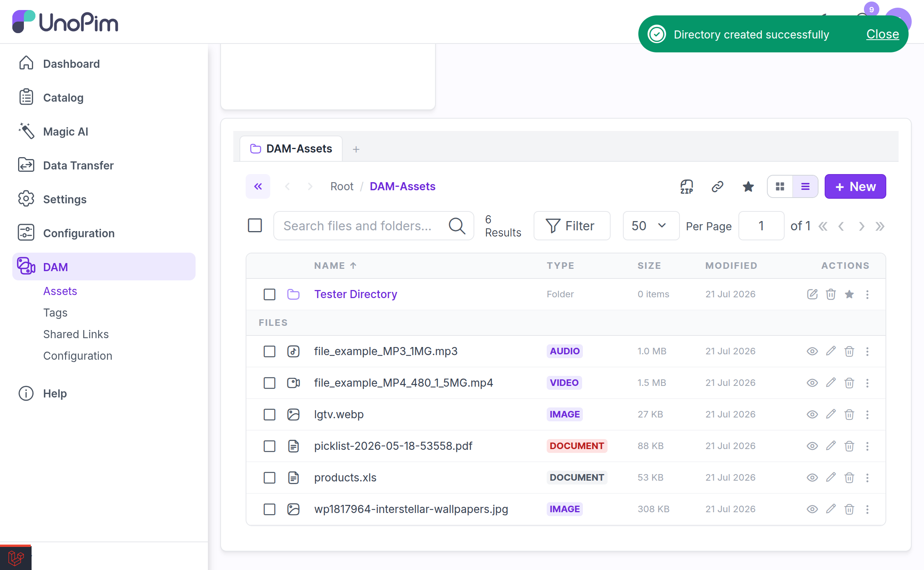Screen dimensions: 924x570
Task: Open Dashboard in the sidebar
Action: pyautogui.click(x=104, y=64)
